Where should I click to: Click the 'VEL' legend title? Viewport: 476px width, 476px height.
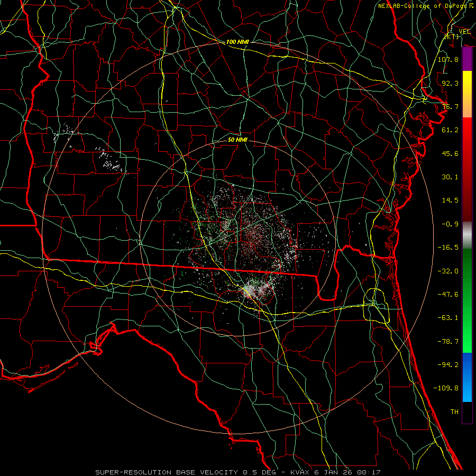464,32
